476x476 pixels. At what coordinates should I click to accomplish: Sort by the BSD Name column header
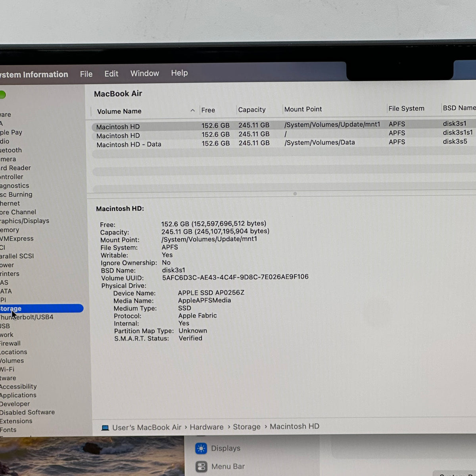click(459, 108)
